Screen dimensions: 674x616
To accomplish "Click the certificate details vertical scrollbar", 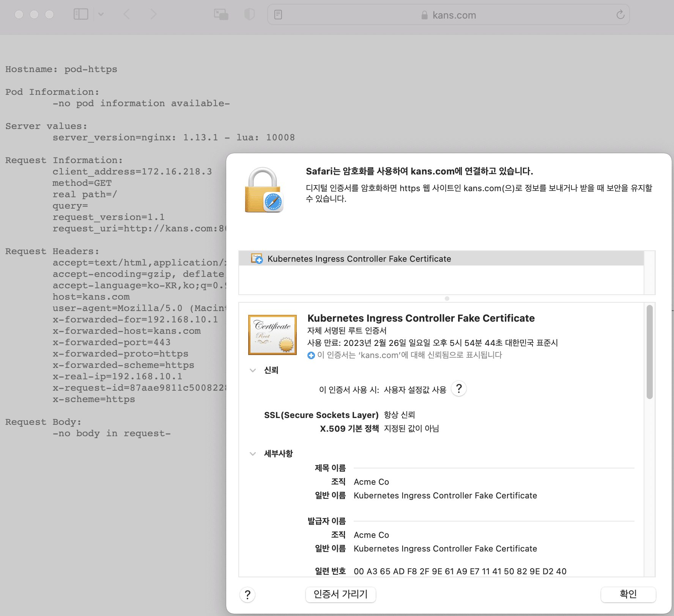I will 649,352.
